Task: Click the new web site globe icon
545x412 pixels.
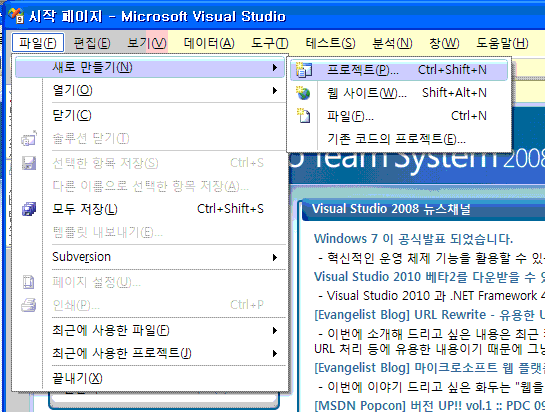Action: coord(303,93)
